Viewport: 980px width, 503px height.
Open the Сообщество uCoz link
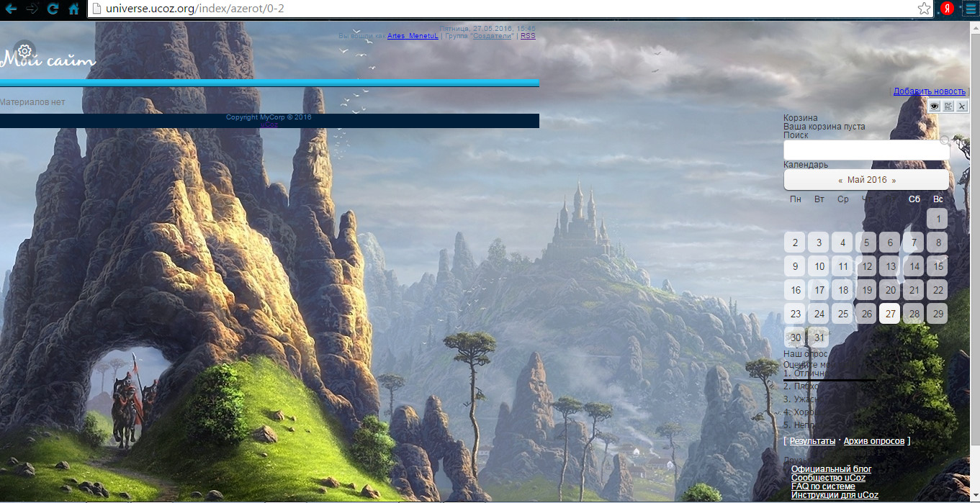(828, 478)
